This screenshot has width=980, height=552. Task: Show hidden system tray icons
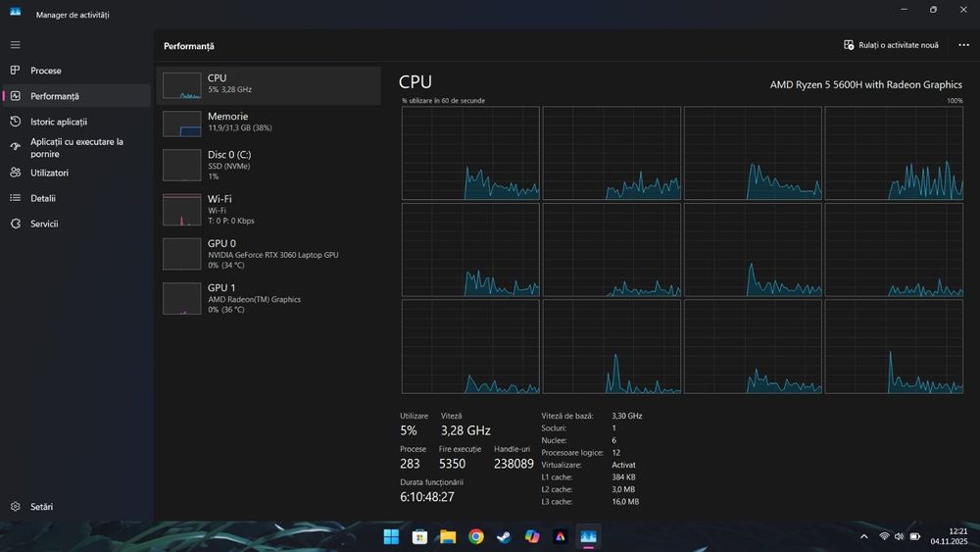pyautogui.click(x=863, y=536)
